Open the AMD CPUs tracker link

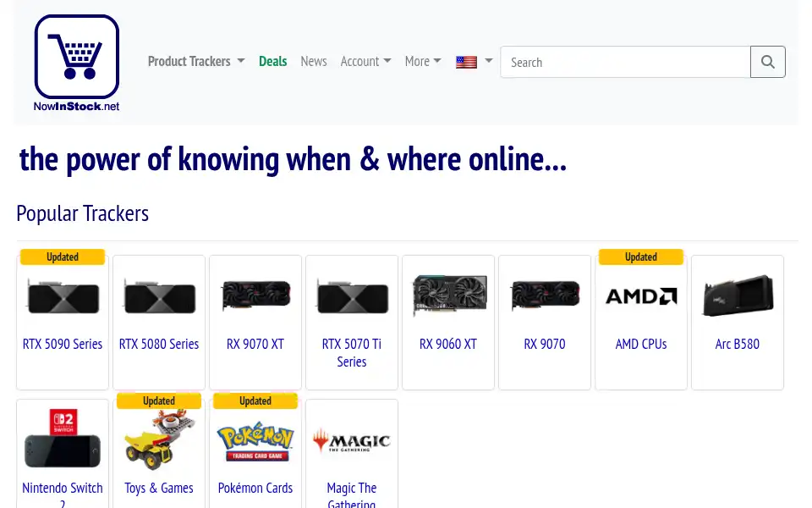(x=641, y=345)
